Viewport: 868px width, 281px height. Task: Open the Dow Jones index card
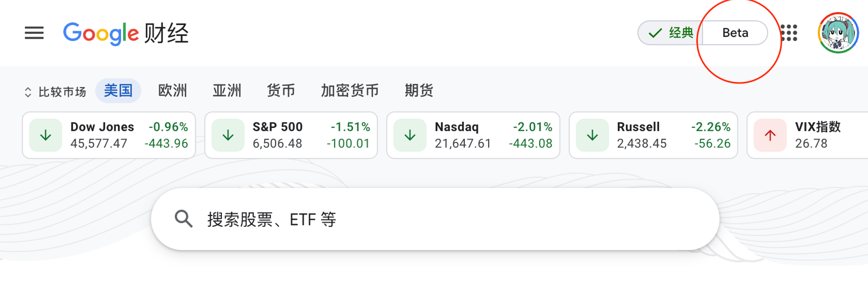108,135
